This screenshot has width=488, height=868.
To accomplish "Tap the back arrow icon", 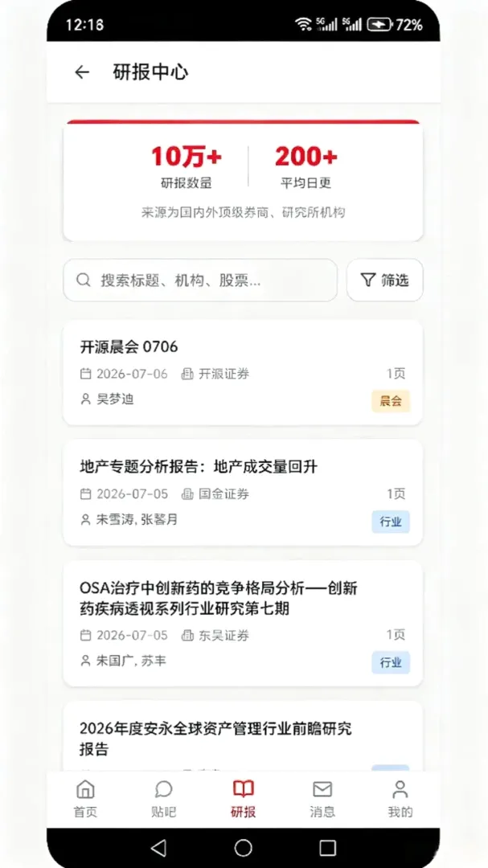I will 82,72.
